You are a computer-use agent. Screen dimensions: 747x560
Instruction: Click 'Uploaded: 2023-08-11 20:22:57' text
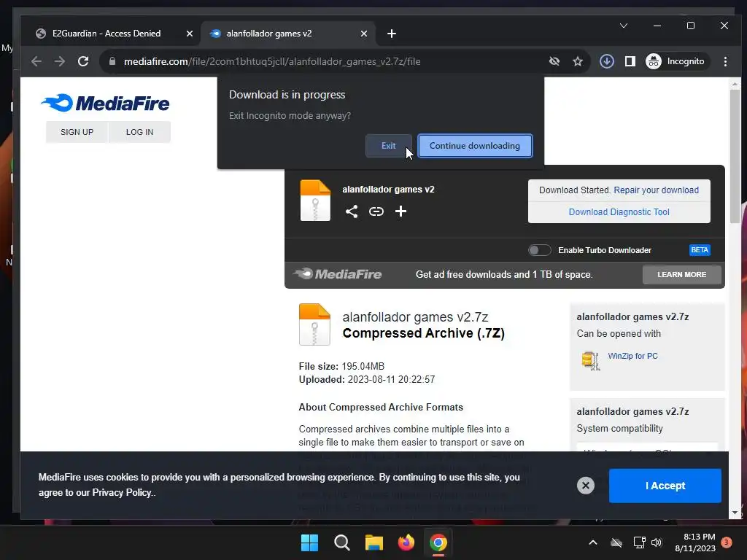point(367,379)
